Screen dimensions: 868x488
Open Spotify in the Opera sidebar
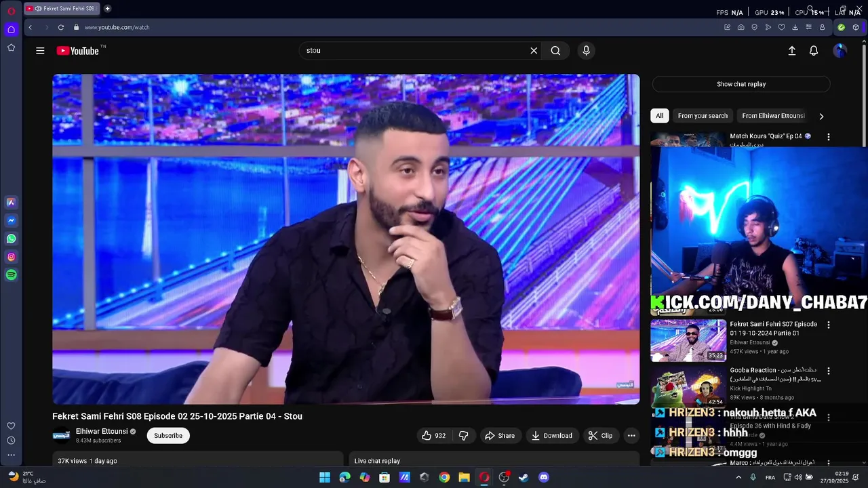[x=11, y=275]
